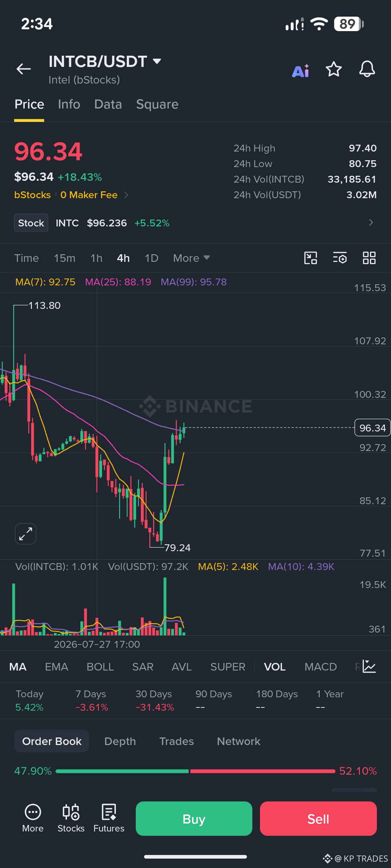Tap the 24h High value 97.40
Viewport: 391px width, 868px height.
coord(363,148)
